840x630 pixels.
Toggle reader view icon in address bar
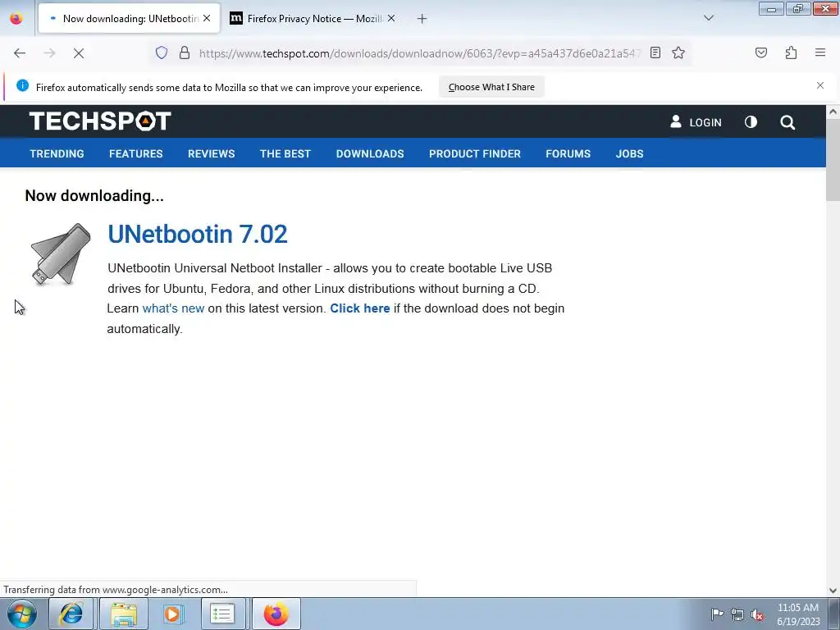tap(655, 52)
